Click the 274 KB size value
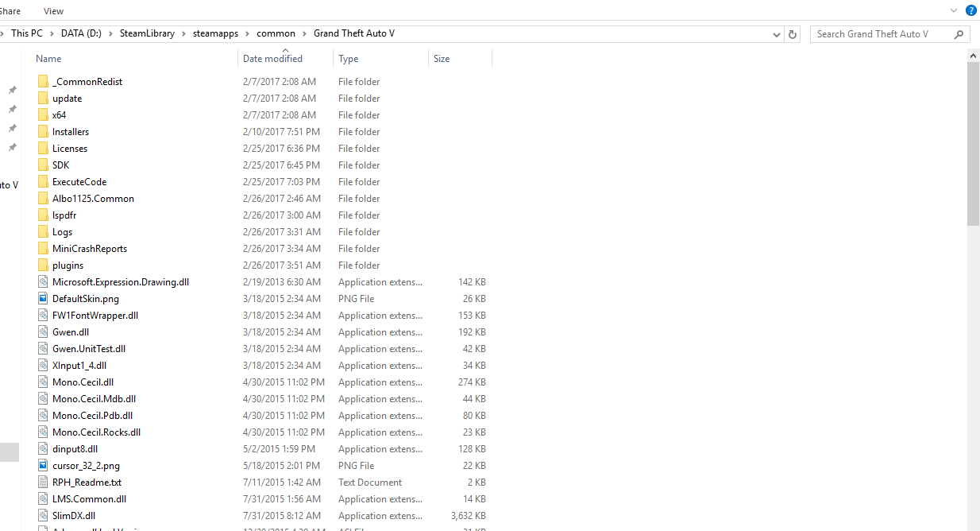This screenshot has width=980, height=531. [x=473, y=382]
